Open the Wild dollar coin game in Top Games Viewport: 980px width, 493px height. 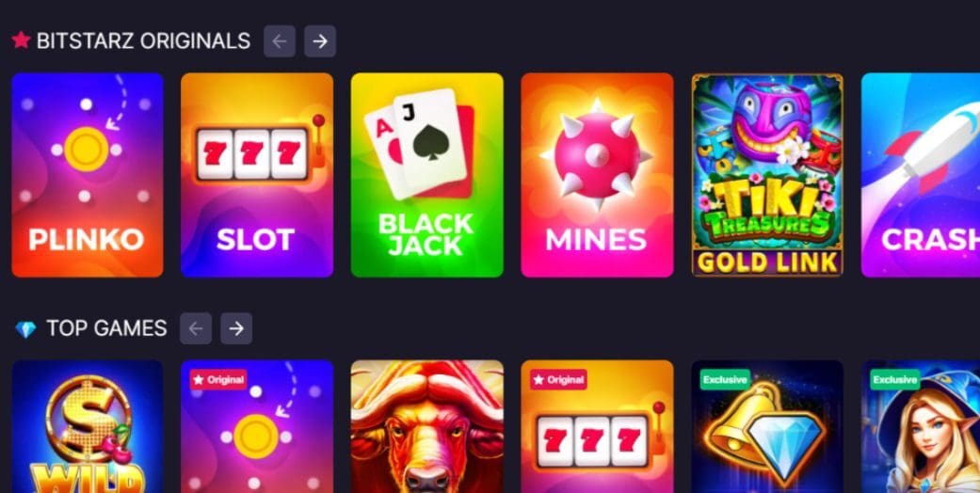(x=88, y=427)
